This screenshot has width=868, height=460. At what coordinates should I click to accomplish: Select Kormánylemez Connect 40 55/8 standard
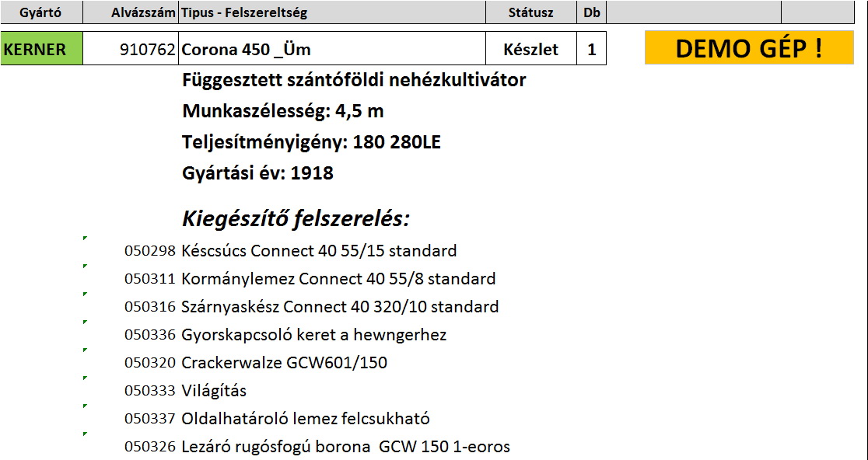(x=338, y=279)
